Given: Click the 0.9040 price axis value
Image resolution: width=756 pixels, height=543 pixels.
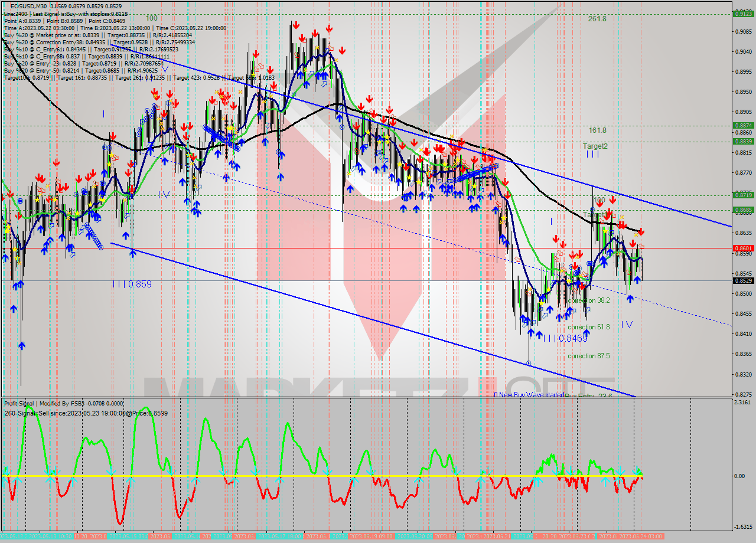Looking at the screenshot, I should (x=742, y=52).
